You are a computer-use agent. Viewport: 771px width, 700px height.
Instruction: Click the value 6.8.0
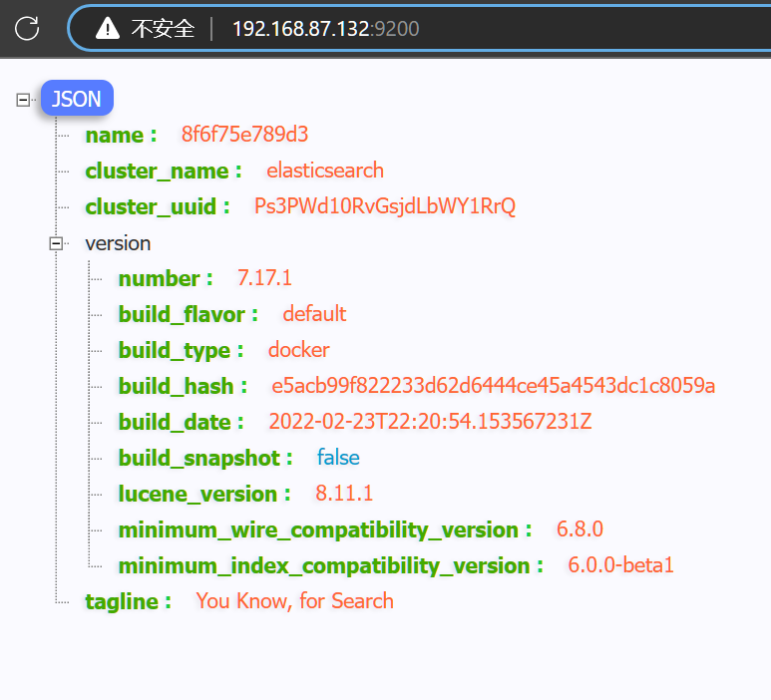579,529
